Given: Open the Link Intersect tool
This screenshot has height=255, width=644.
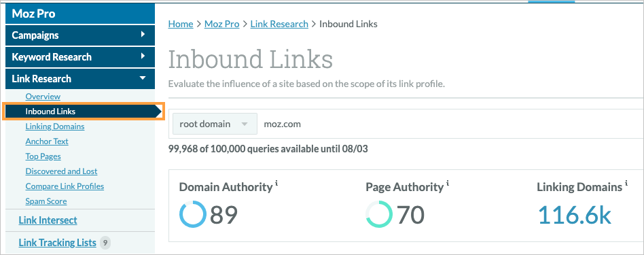Looking at the screenshot, I should (48, 220).
